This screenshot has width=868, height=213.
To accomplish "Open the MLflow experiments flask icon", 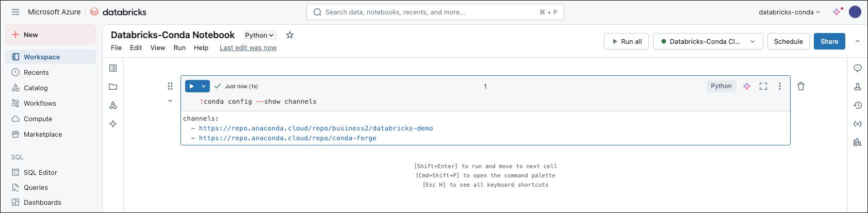I will coord(858,87).
